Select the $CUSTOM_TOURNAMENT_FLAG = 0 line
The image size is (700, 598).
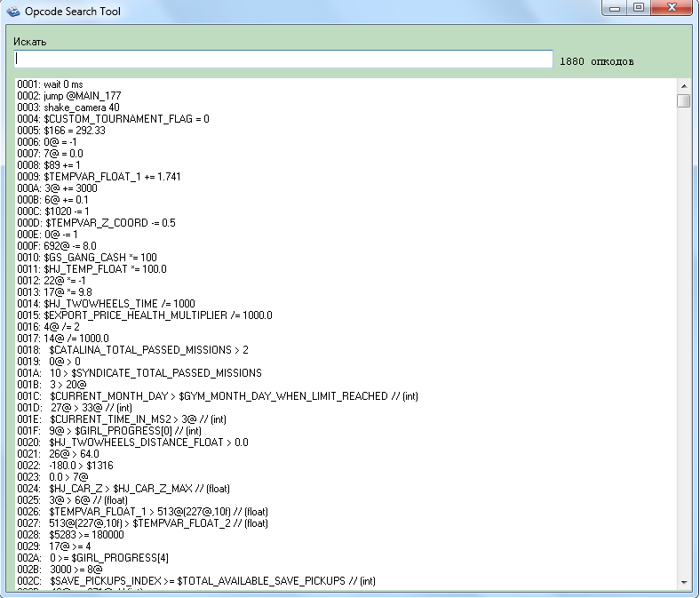113,119
